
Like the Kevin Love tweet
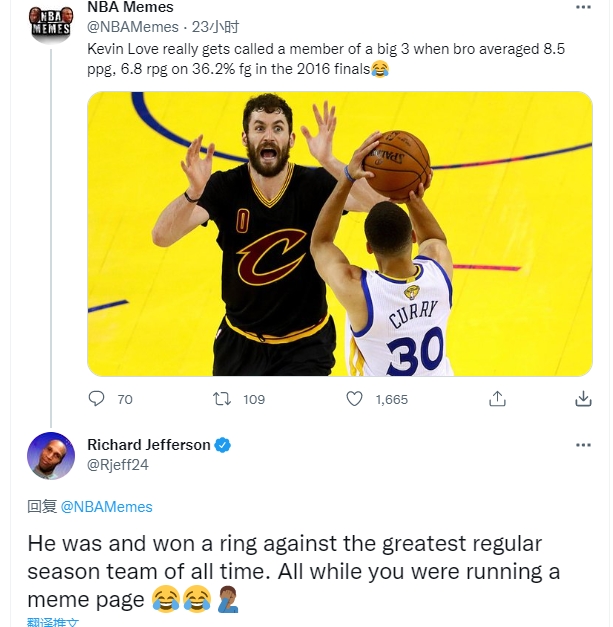point(355,399)
